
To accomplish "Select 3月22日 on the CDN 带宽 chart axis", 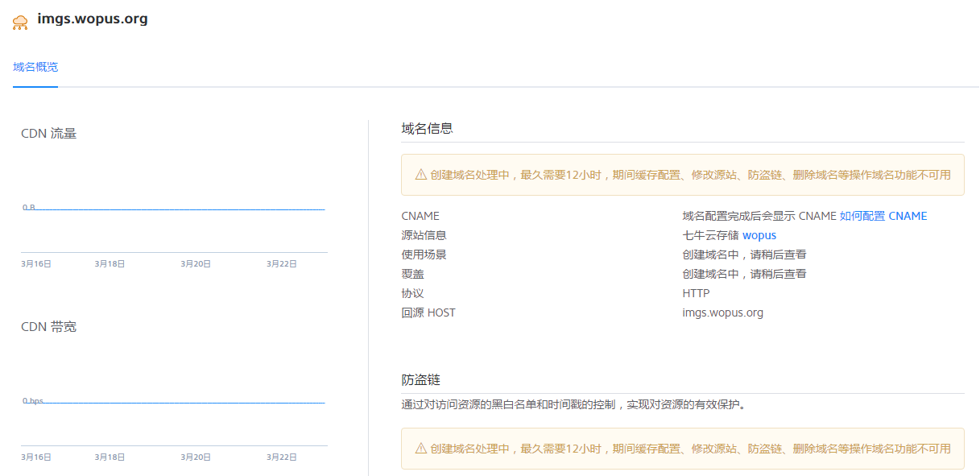I will click(x=282, y=457).
